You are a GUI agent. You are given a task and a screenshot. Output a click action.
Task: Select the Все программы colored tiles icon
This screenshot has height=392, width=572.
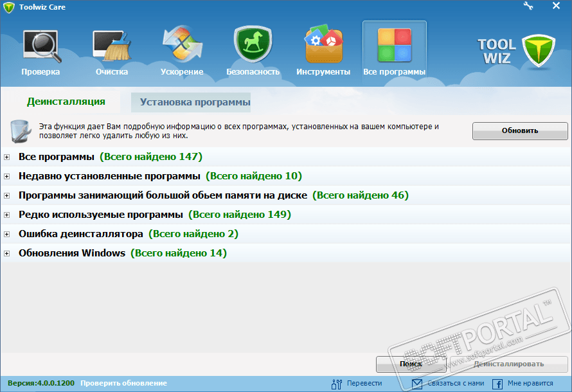coord(395,46)
